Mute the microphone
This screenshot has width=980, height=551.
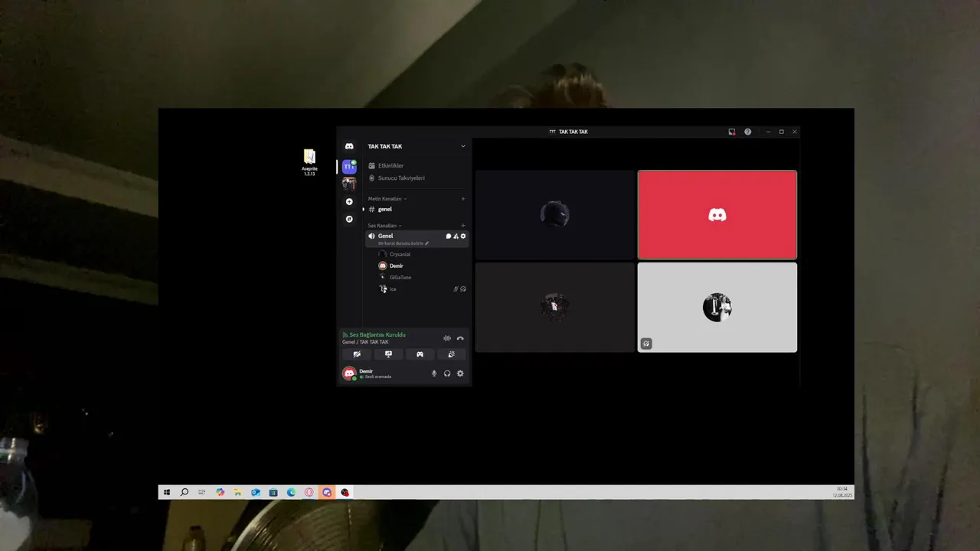(434, 373)
